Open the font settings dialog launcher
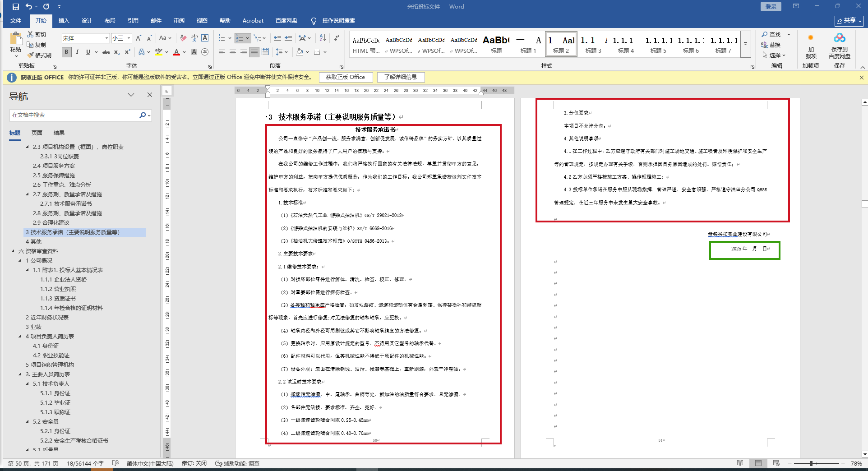This screenshot has height=471, width=868. pos(210,67)
